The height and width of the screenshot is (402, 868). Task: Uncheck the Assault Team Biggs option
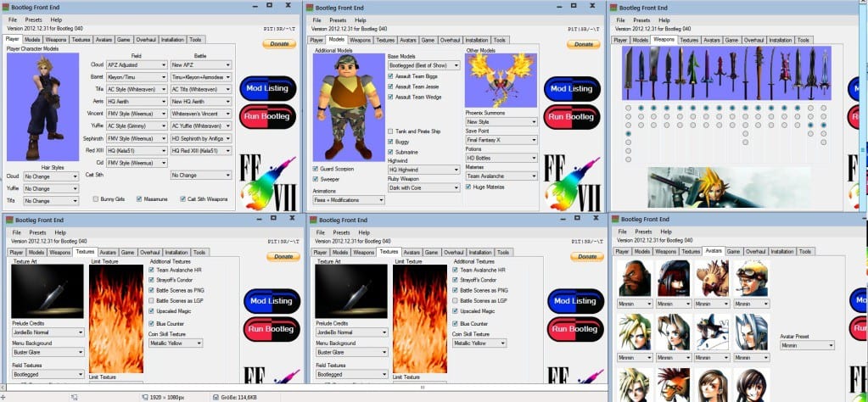(390, 75)
